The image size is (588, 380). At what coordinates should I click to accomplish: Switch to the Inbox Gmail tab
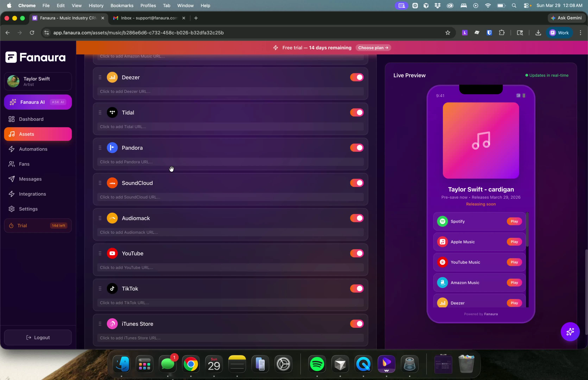pyautogui.click(x=149, y=18)
